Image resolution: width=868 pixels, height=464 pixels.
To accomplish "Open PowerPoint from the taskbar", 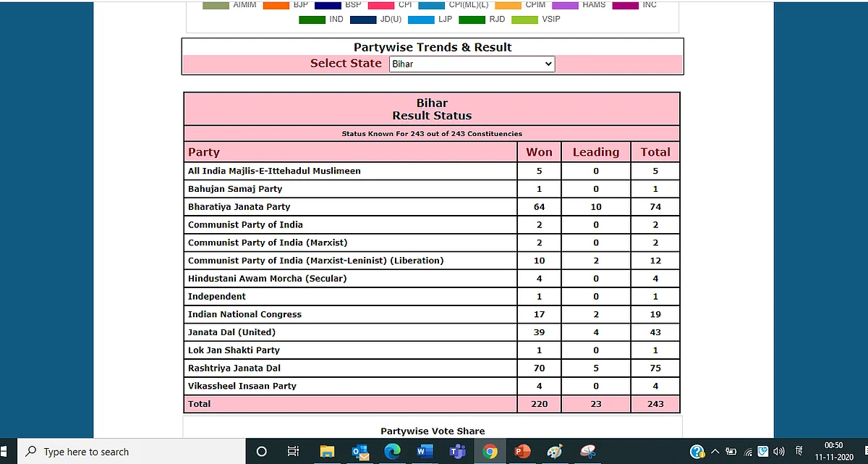I will 522,451.
